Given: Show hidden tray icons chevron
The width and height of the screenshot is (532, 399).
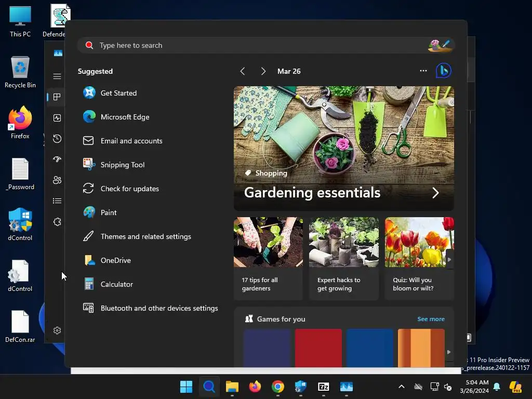Looking at the screenshot, I should tap(402, 387).
